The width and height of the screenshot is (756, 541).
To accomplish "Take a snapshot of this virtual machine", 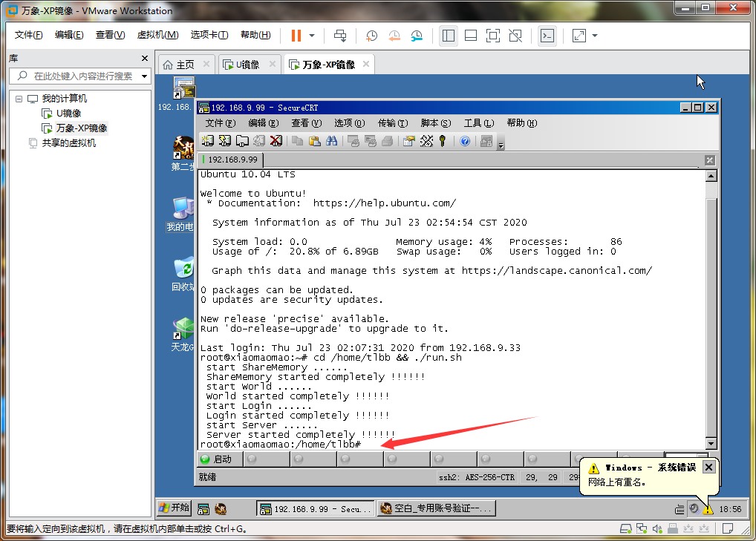I will pos(371,36).
